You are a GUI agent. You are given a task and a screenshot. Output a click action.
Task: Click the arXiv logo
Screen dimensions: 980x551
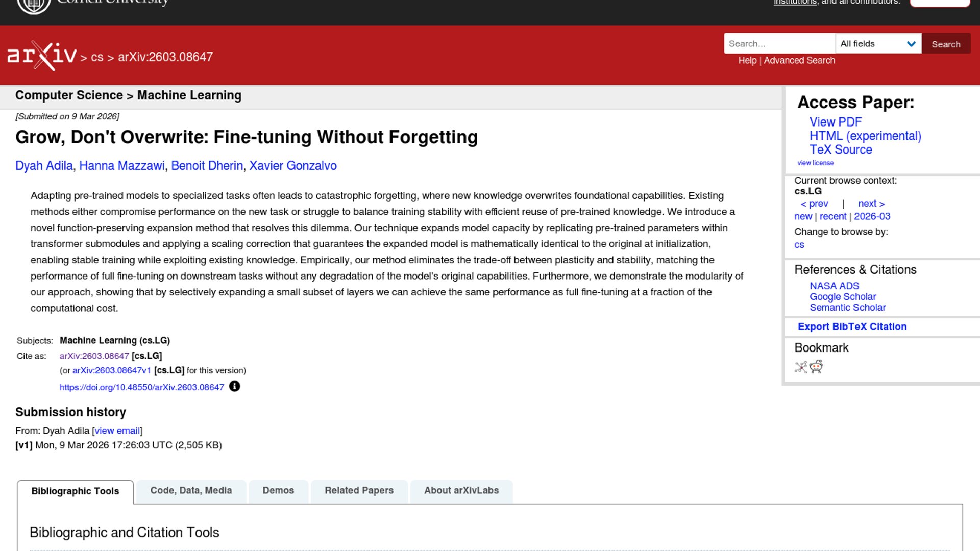[42, 55]
